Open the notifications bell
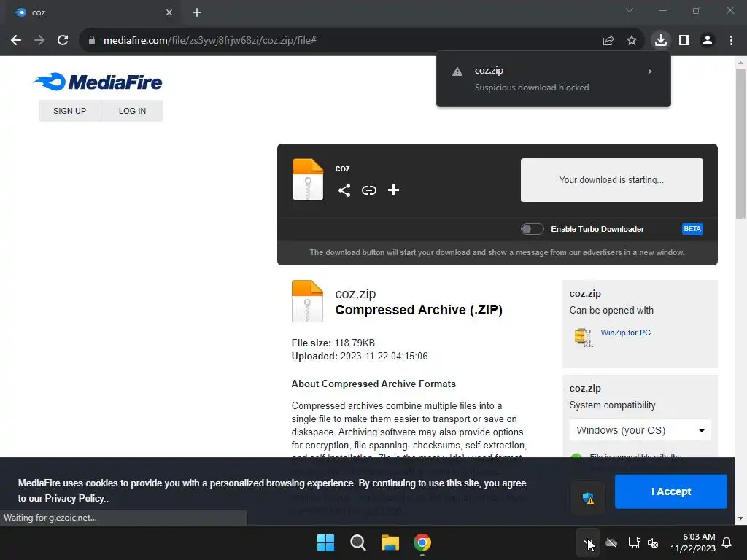This screenshot has height=560, width=747. pyautogui.click(x=727, y=542)
